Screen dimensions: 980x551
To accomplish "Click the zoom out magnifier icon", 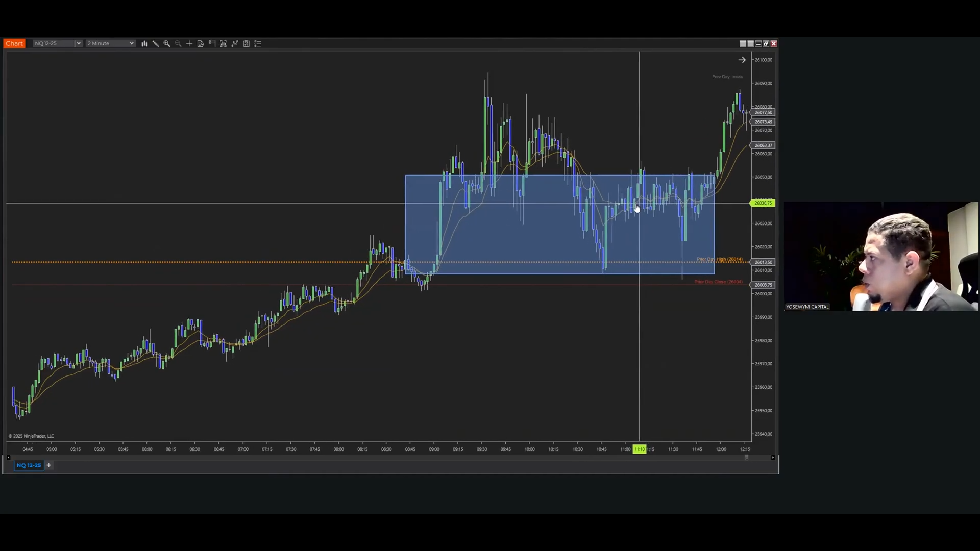I will coord(178,44).
